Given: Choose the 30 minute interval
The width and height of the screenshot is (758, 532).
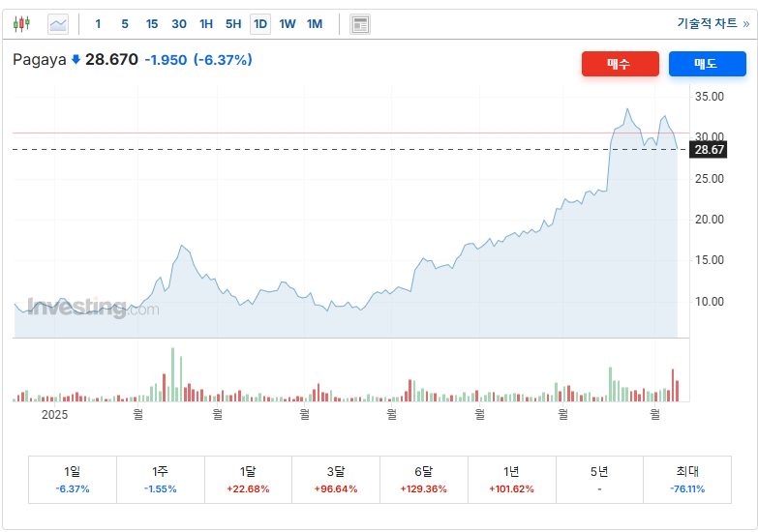Looking at the screenshot, I should tap(179, 23).
